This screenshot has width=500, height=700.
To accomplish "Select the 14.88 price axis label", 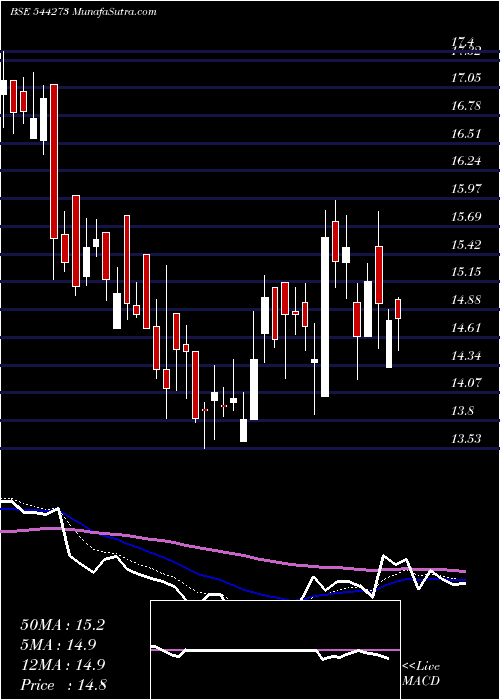I will coord(467,300).
